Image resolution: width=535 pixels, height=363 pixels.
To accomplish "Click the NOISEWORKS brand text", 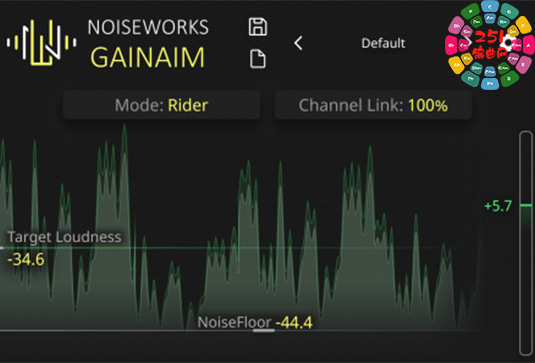I will pos(148,27).
